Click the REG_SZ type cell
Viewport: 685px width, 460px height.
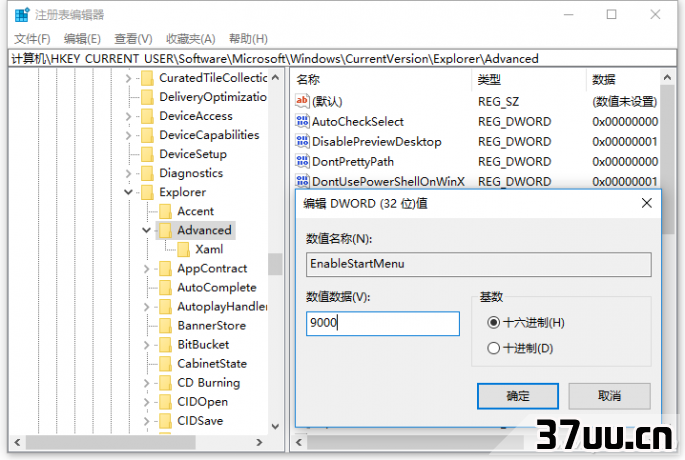point(498,102)
